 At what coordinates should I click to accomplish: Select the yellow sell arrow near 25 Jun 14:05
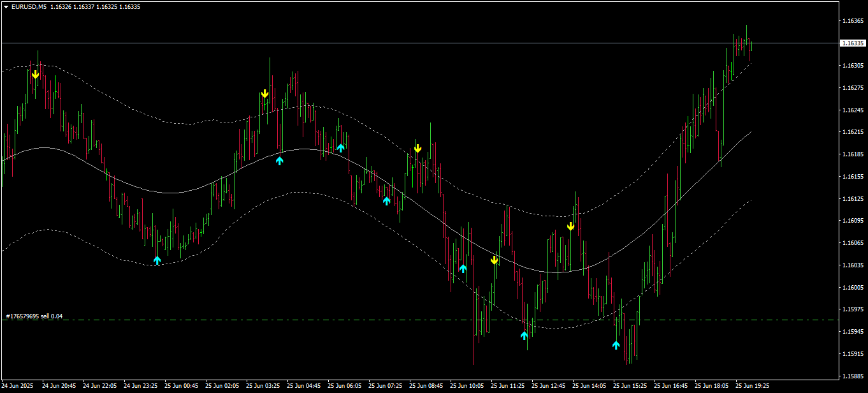click(x=571, y=226)
